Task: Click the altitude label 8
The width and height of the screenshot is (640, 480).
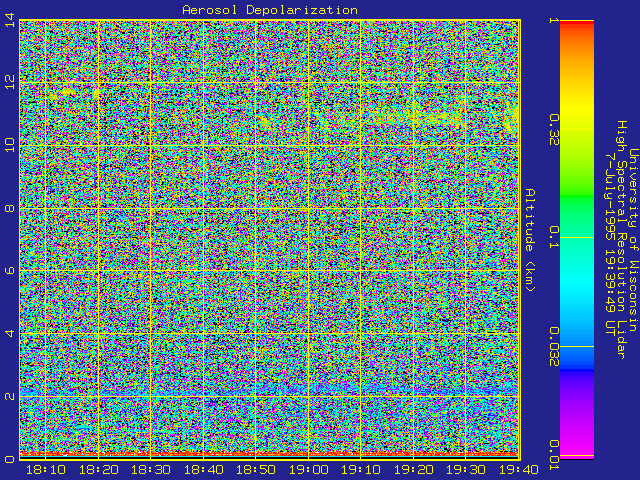Action: 9,208
